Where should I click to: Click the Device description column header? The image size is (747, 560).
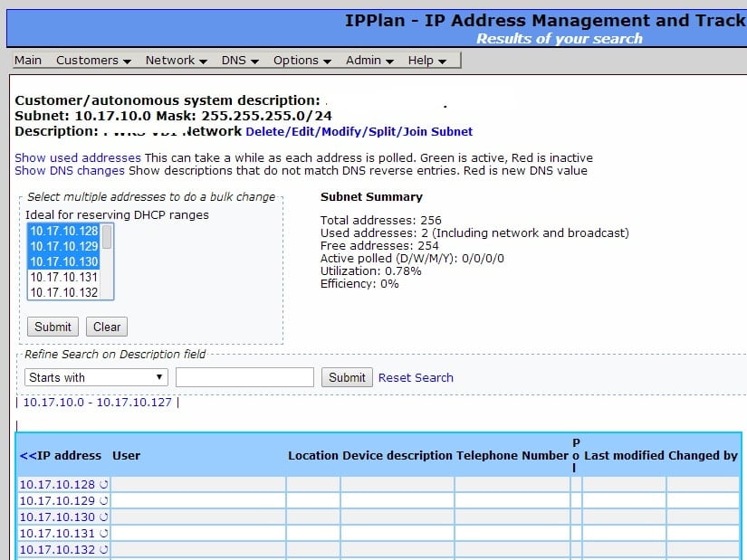(x=397, y=456)
